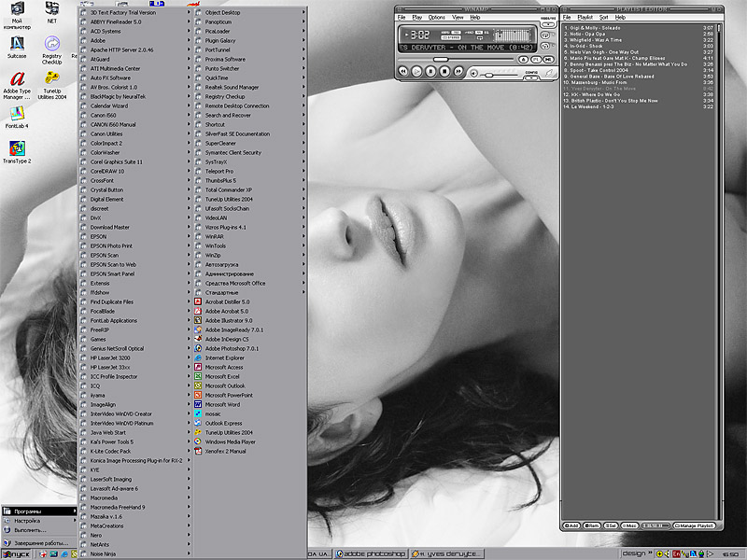Pause playback in Winamp
The image size is (747, 560).
430,72
